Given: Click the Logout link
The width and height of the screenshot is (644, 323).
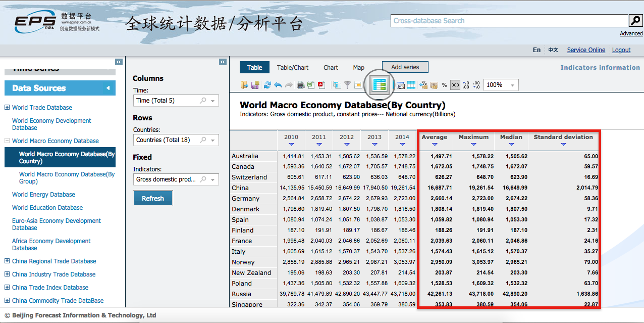Looking at the screenshot, I should pyautogui.click(x=621, y=50).
